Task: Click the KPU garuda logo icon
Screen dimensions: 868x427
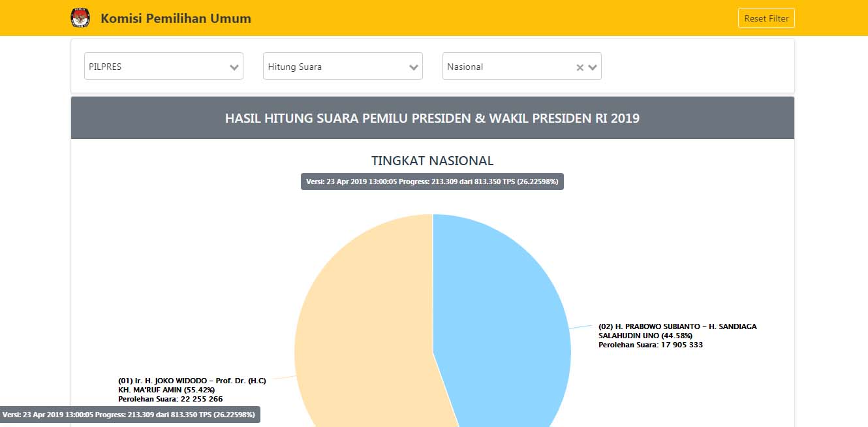Action: click(80, 18)
